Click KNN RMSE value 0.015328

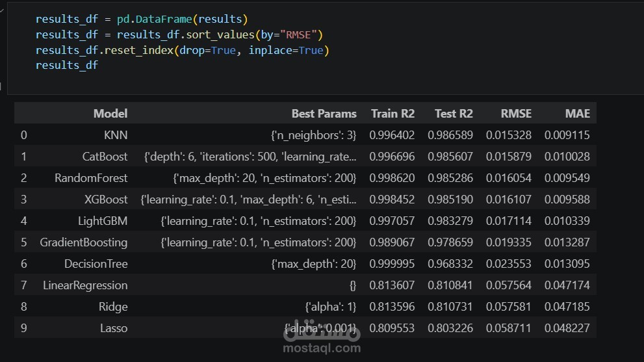point(508,135)
